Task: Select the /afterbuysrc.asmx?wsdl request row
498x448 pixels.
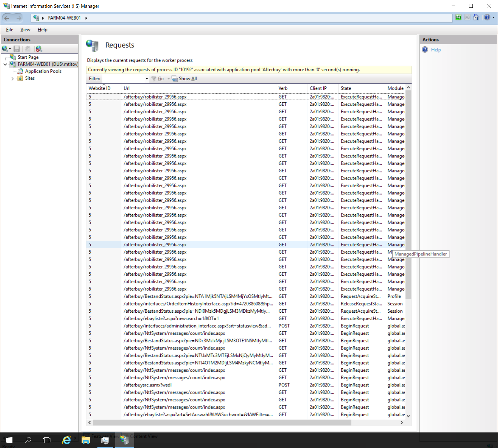Action: pos(246,385)
